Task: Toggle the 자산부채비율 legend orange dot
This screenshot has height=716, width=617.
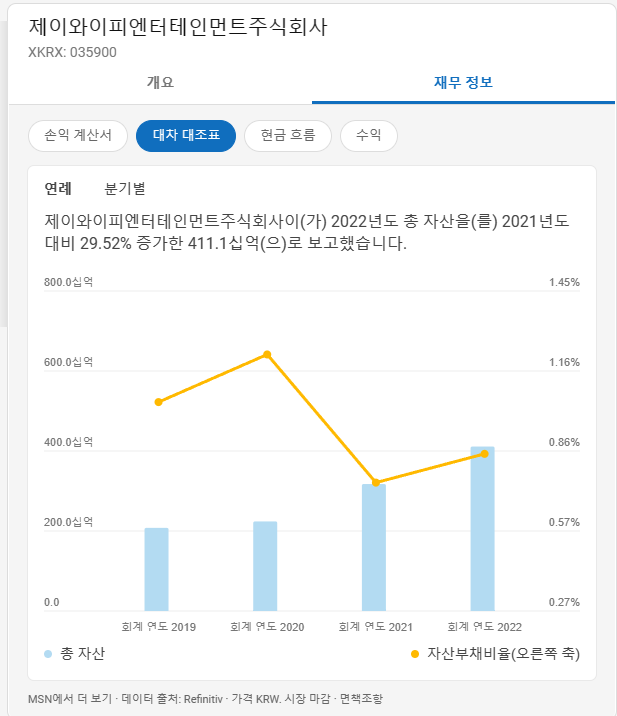Action: (x=415, y=654)
